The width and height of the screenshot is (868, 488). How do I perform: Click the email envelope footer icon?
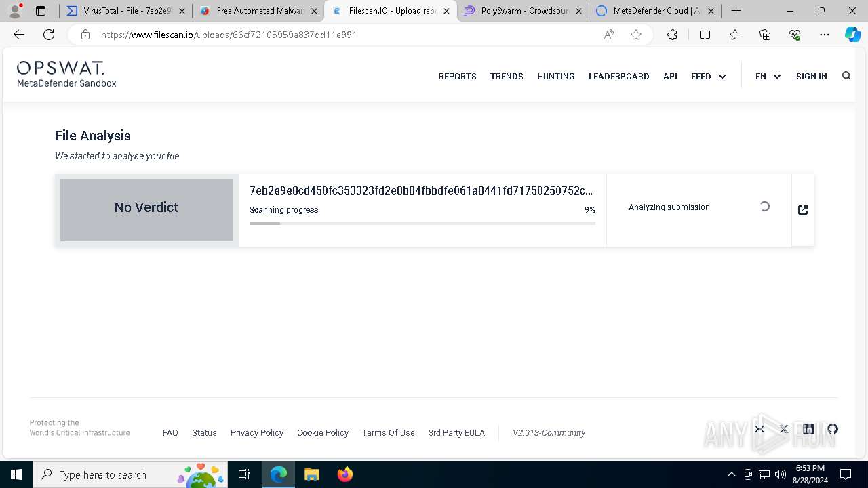[x=759, y=429]
